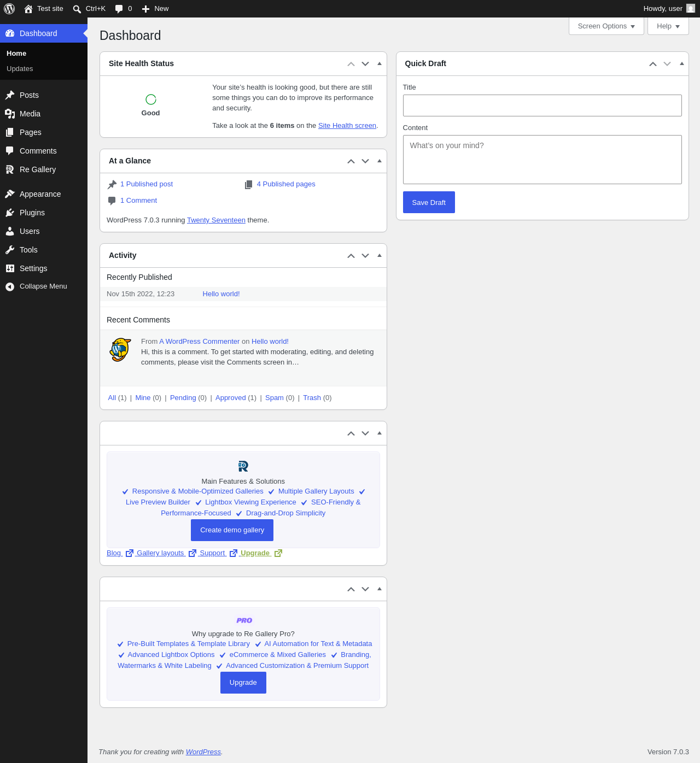Click the 4 Published pages link
The height and width of the screenshot is (763, 700).
click(x=286, y=184)
